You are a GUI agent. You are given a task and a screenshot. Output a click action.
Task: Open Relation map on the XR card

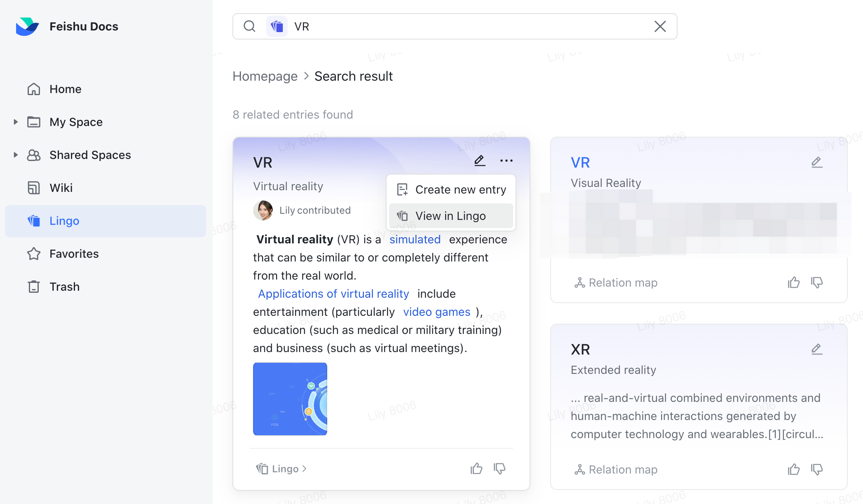[x=616, y=469]
